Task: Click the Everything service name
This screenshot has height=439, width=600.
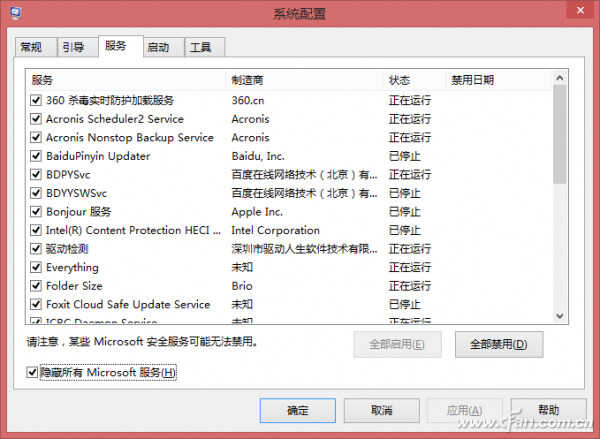Action: point(72,267)
